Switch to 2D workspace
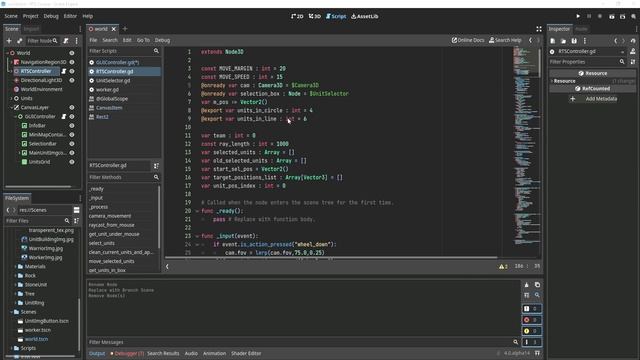This screenshot has width=640, height=360. click(297, 16)
